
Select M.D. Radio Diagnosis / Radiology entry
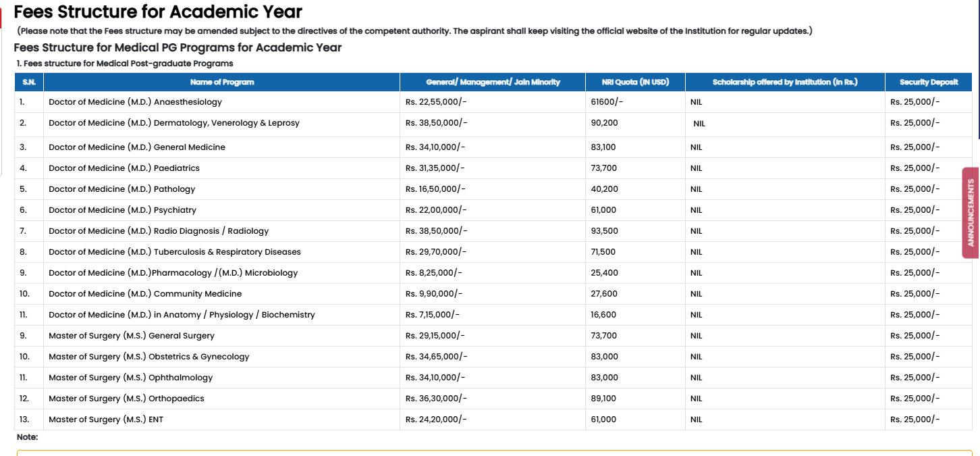coord(159,231)
